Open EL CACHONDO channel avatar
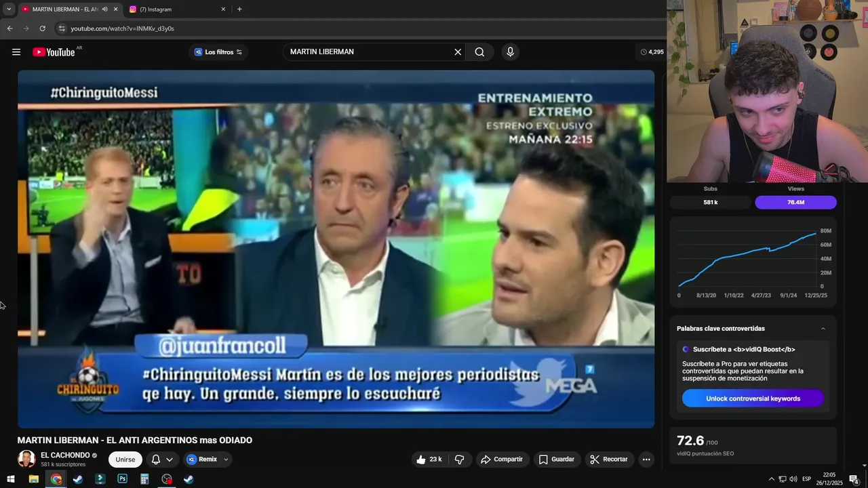868x488 pixels. coord(26,459)
